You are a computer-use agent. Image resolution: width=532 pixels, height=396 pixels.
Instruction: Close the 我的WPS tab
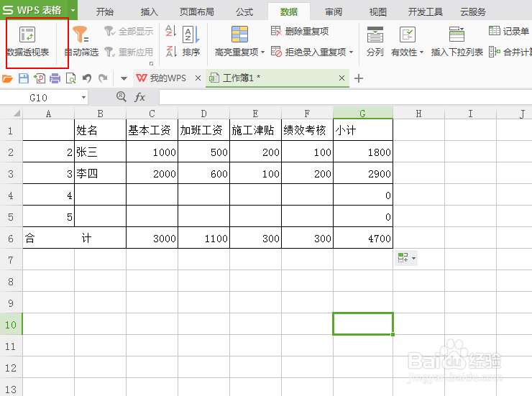[x=198, y=78]
